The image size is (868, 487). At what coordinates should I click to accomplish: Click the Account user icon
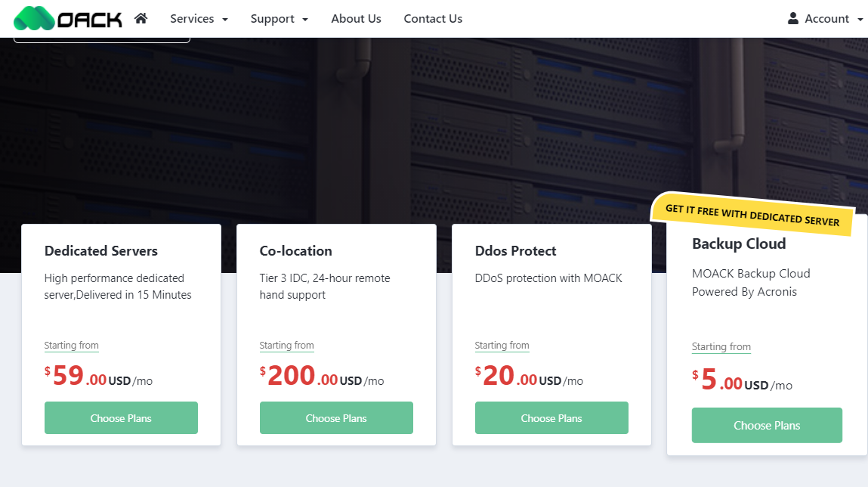[x=793, y=18]
